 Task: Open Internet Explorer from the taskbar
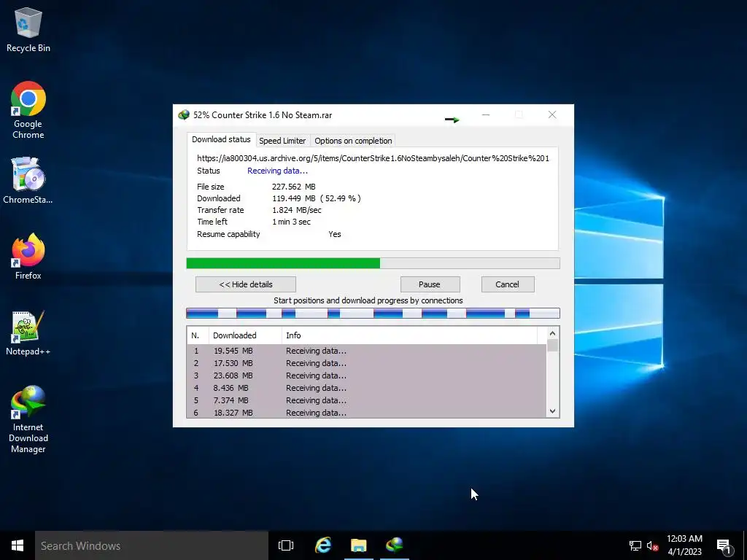323,545
